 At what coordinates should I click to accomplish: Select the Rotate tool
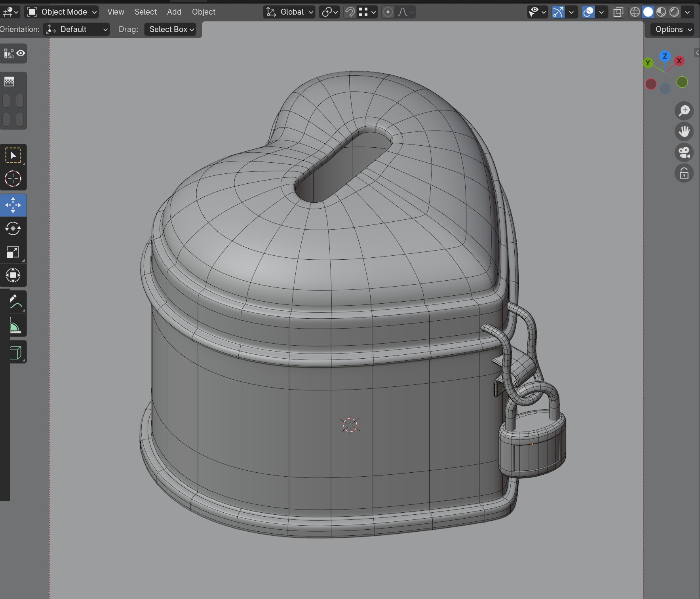pyautogui.click(x=13, y=228)
